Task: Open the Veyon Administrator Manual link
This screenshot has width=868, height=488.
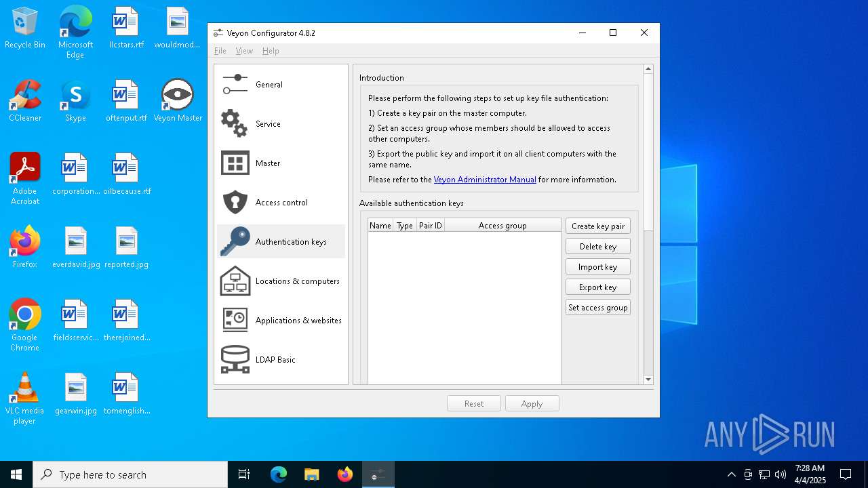Action: pyautogui.click(x=485, y=180)
